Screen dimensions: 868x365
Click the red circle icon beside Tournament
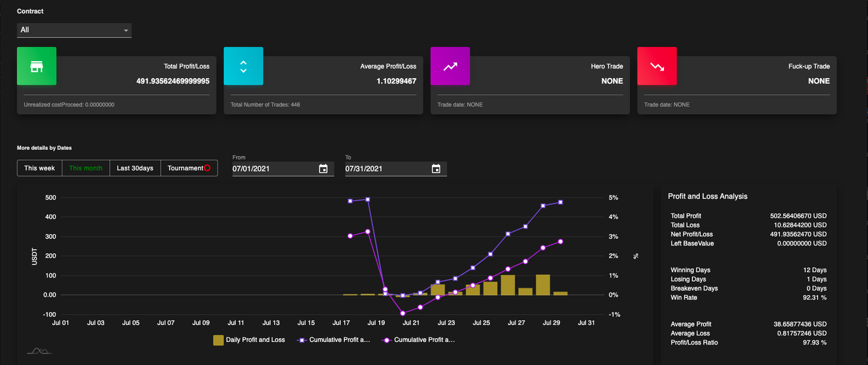pos(208,168)
